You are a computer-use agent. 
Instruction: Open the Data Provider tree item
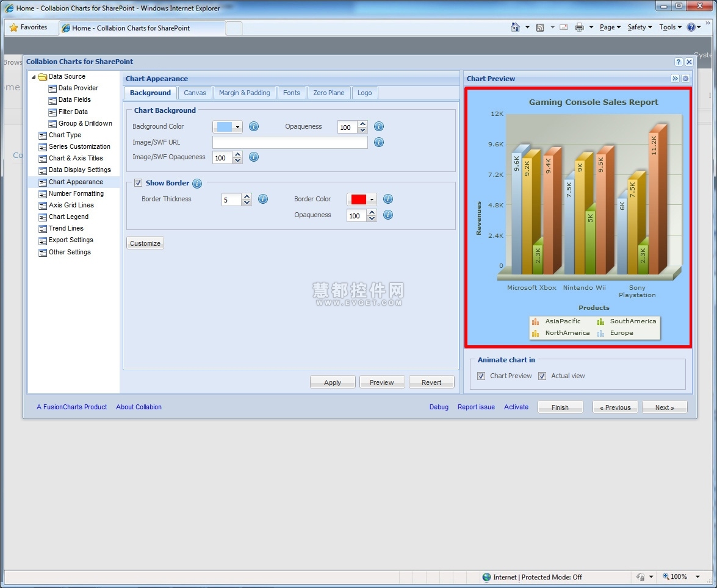click(78, 88)
